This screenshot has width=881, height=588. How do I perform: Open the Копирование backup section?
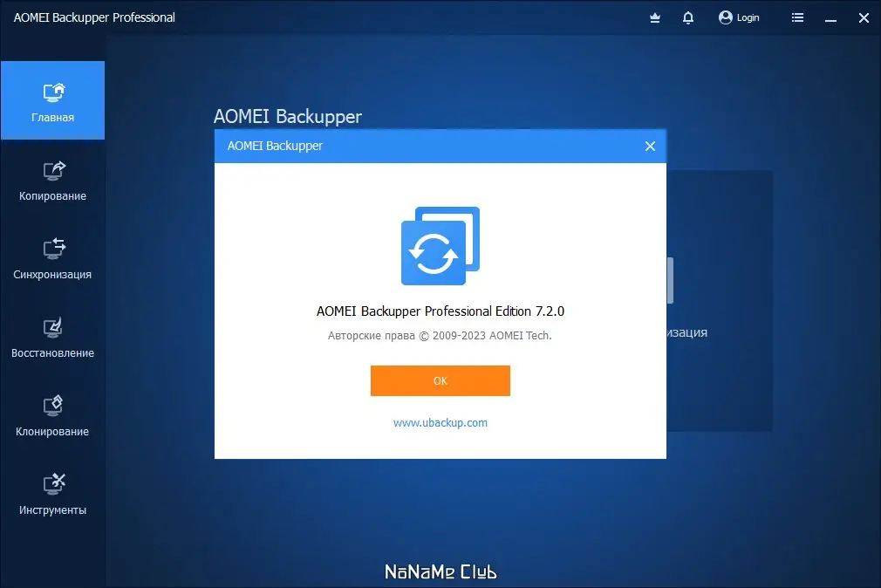[x=52, y=180]
